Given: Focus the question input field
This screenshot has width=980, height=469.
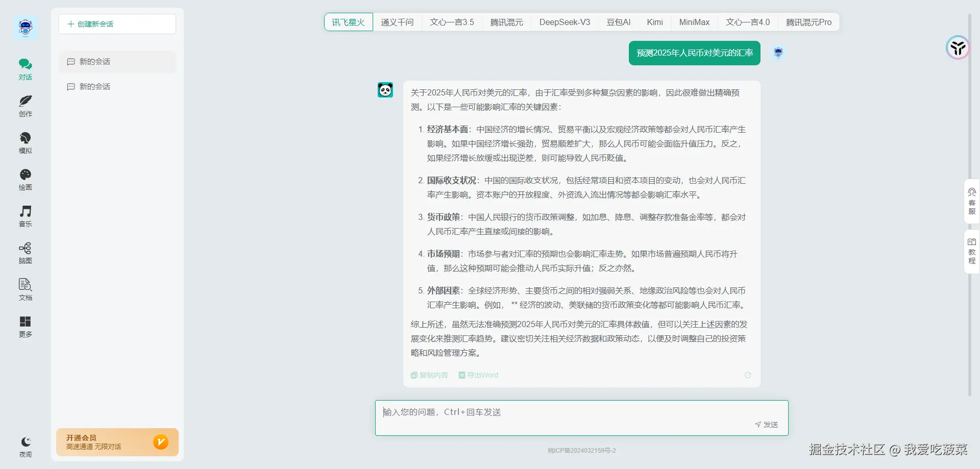Looking at the screenshot, I should [582, 418].
